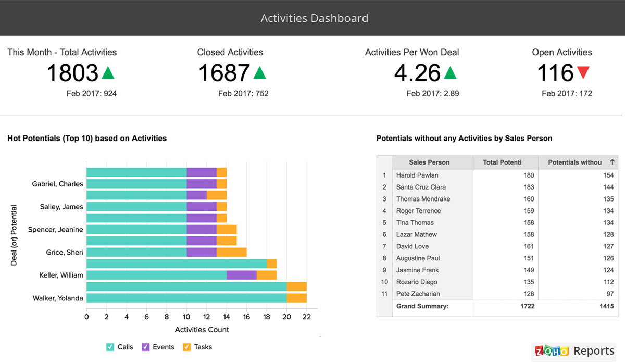Viewport: 625px width, 364px height.
Task: Click teal Calls segment of Walker, Yolanda bar
Action: (x=186, y=298)
